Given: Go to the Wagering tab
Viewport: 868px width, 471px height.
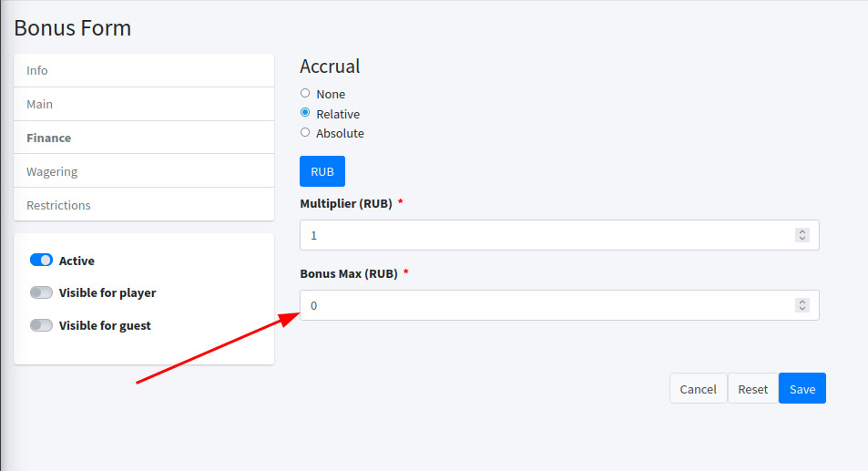Looking at the screenshot, I should click(52, 172).
